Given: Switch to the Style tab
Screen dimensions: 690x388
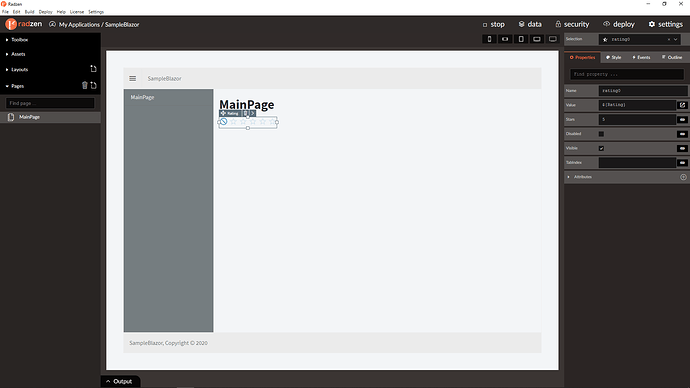Looking at the screenshot, I should click(x=613, y=58).
